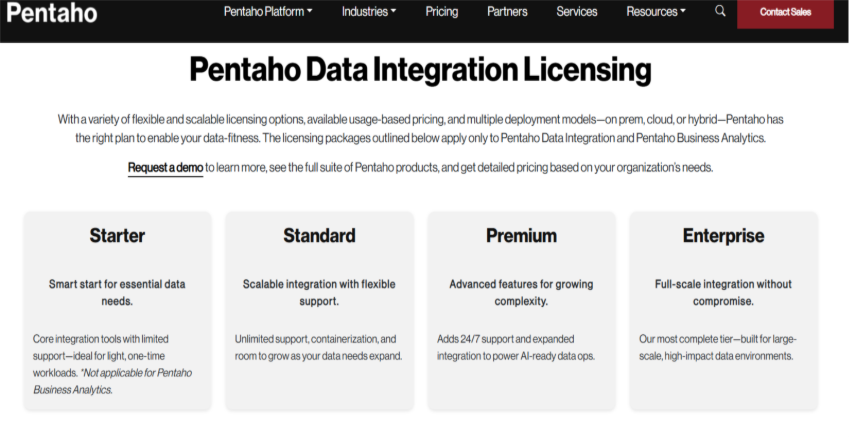Click 'Full-scale integration without compromise.' text
Viewport: 849px width, 438px height.
point(723,292)
